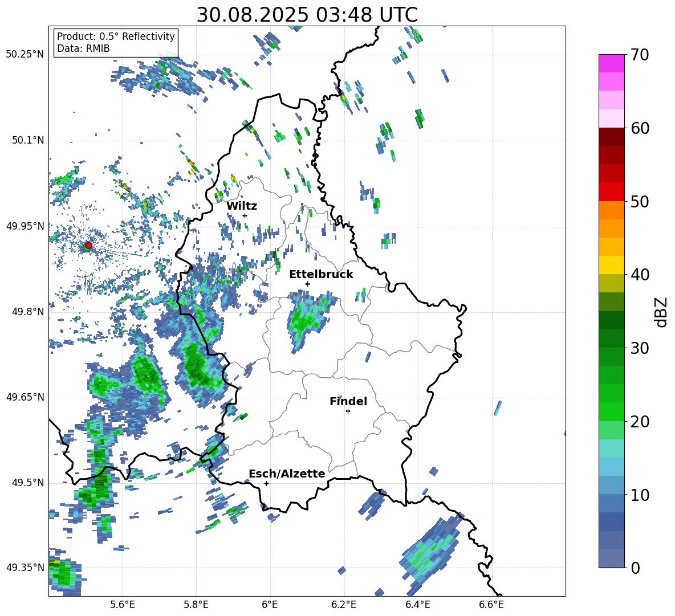Click the 6.6°E longitude label
675x616 pixels.
(491, 605)
